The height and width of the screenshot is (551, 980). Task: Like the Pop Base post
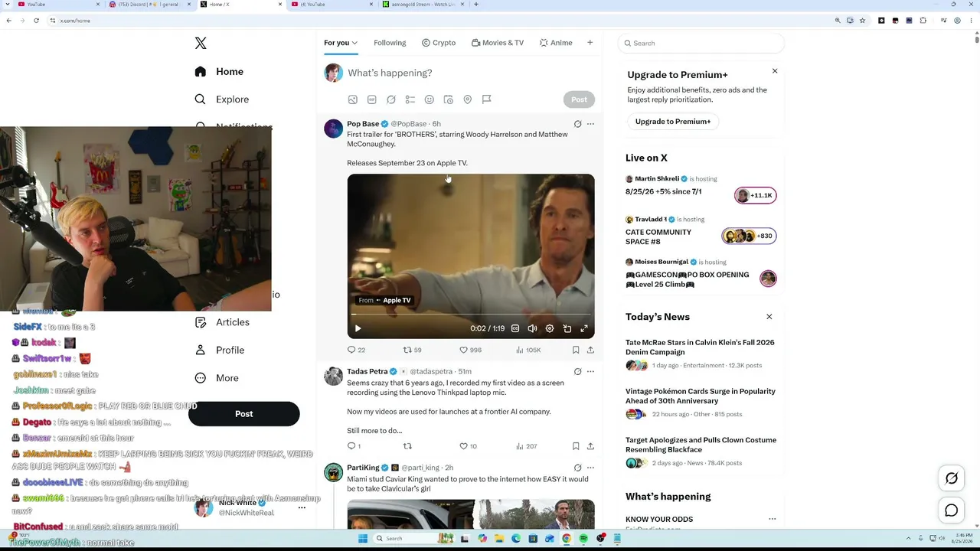(470, 350)
